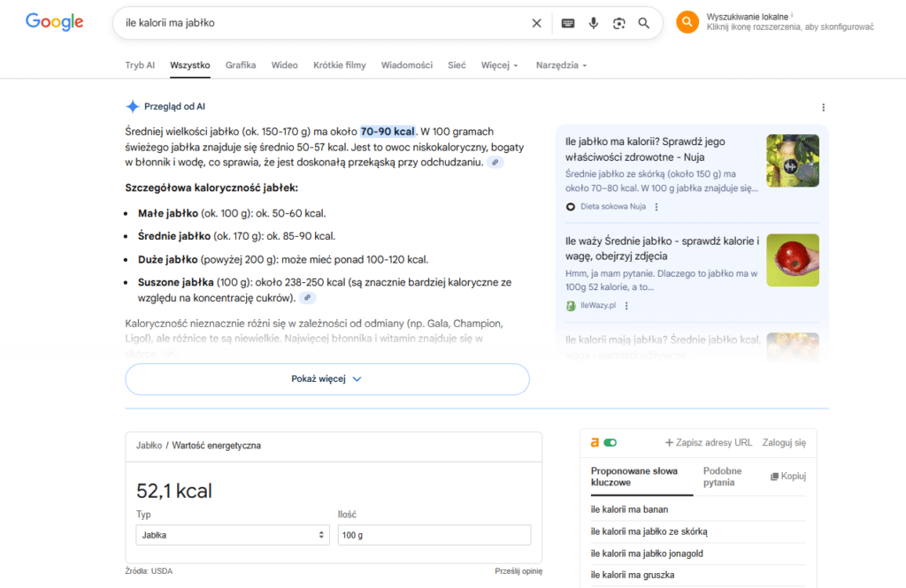Click the orange local search extension icon
906x588 pixels.
[x=687, y=22]
